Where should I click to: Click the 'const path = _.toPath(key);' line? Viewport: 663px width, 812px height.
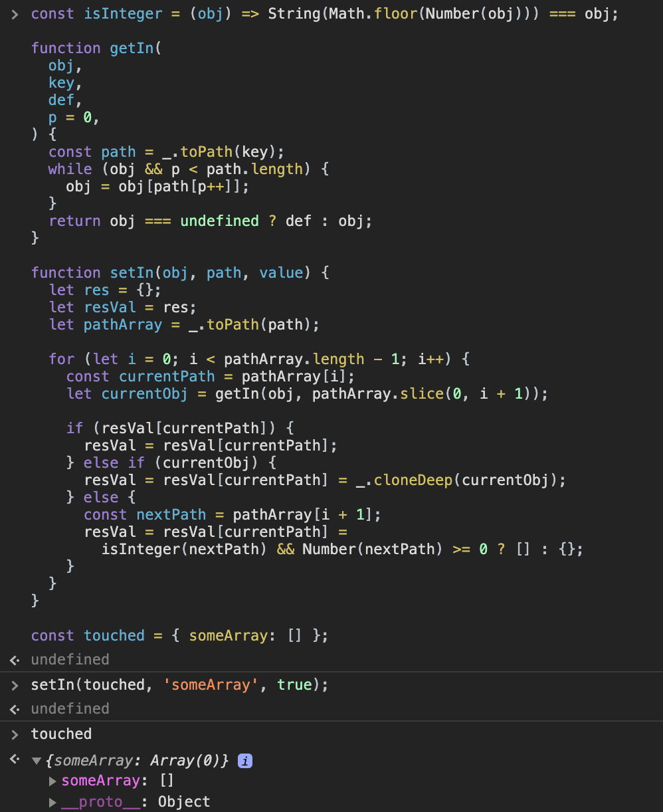166,152
